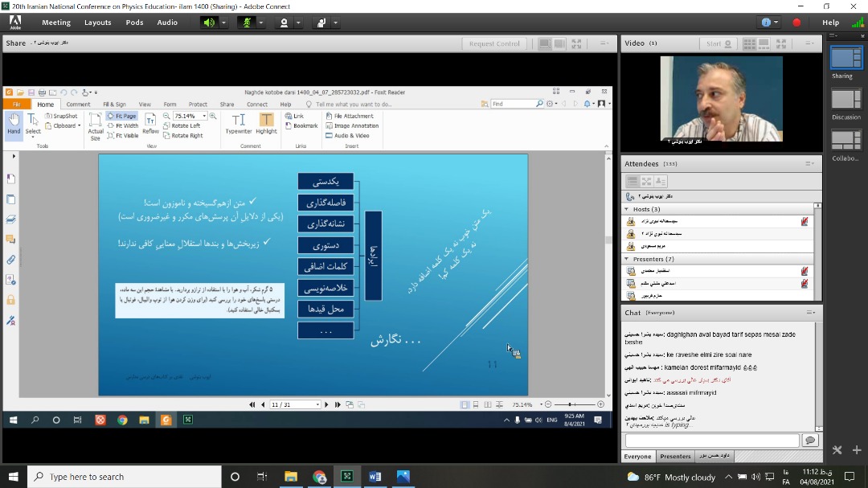Open the Chat pod options menu icon
The height and width of the screenshot is (488, 868).
809,312
